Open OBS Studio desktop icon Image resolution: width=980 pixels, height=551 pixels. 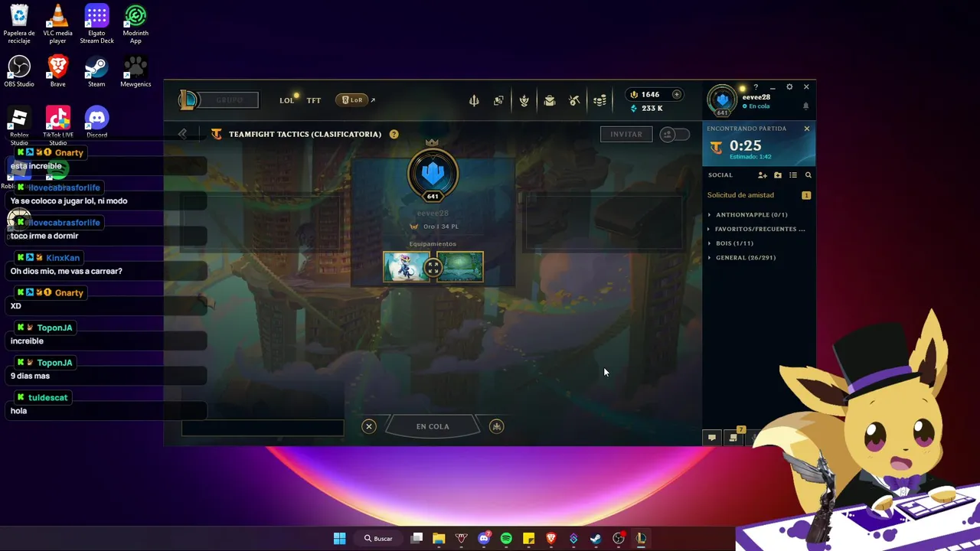pyautogui.click(x=19, y=71)
